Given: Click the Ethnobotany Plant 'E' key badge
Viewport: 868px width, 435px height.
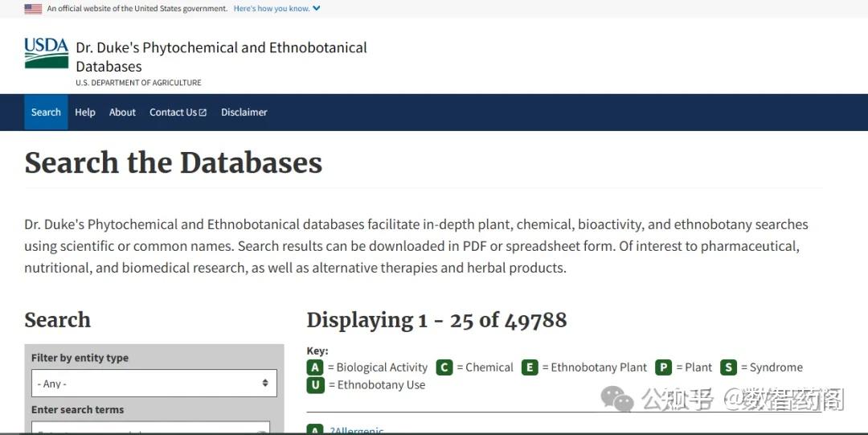Looking at the screenshot, I should pyautogui.click(x=530, y=367).
